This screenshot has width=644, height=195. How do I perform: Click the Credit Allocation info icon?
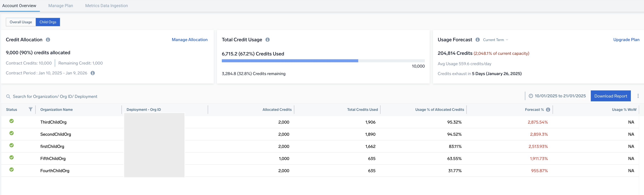(x=48, y=40)
